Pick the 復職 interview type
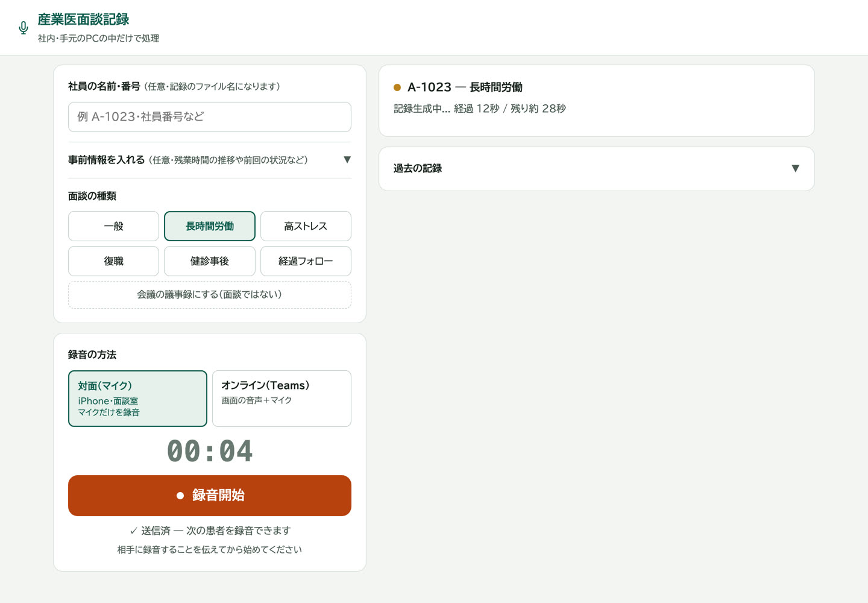 [113, 261]
